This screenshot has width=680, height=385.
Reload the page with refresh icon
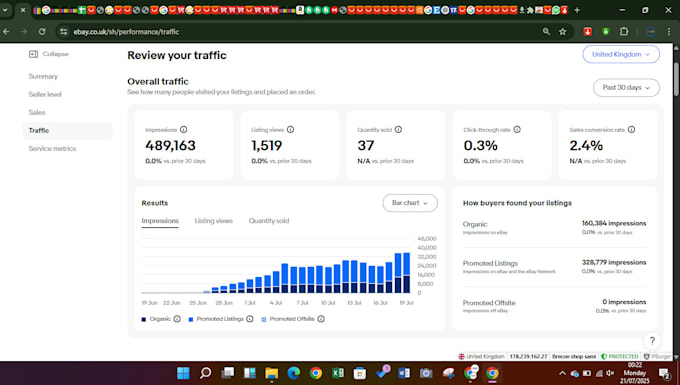(42, 32)
